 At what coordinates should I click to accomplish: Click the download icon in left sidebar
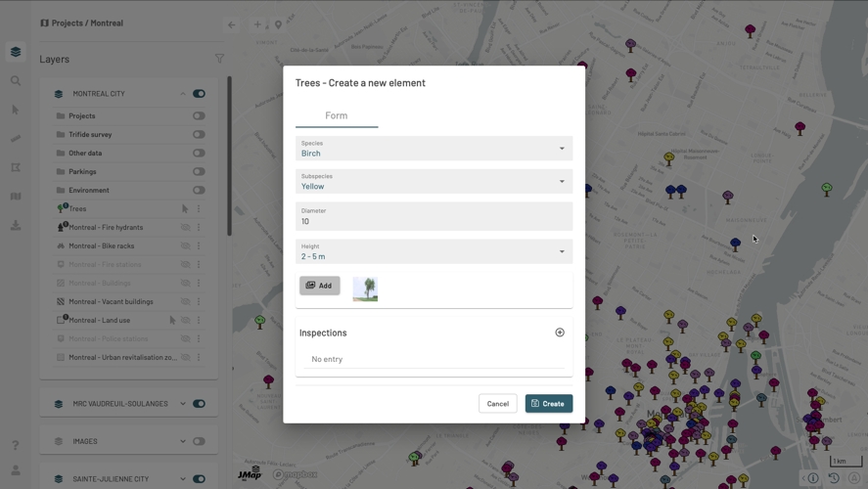point(16,226)
